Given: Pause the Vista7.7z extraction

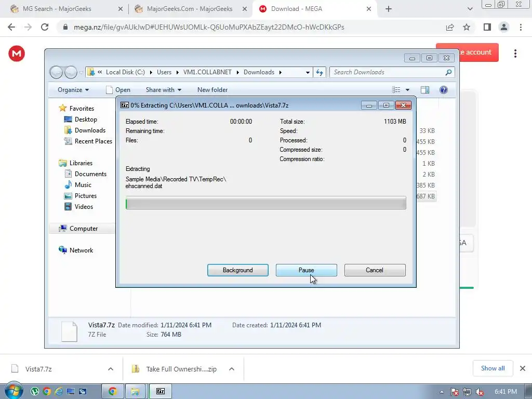Looking at the screenshot, I should (307, 270).
